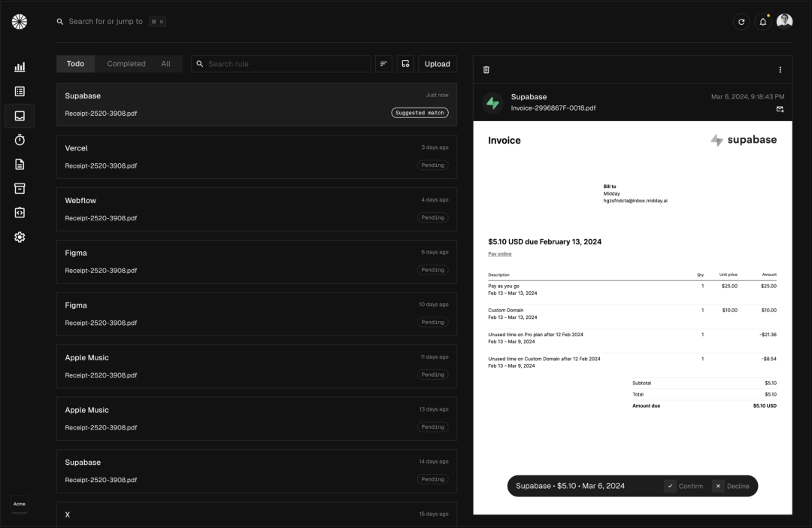Open the Pay online link

pos(499,253)
